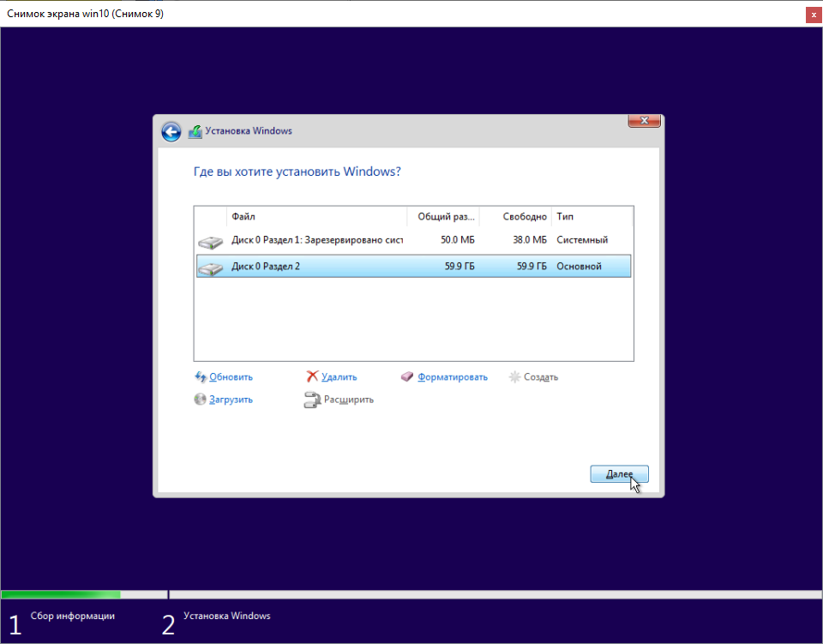Click heading Где вы хотите установить Windows?

pos(297,172)
